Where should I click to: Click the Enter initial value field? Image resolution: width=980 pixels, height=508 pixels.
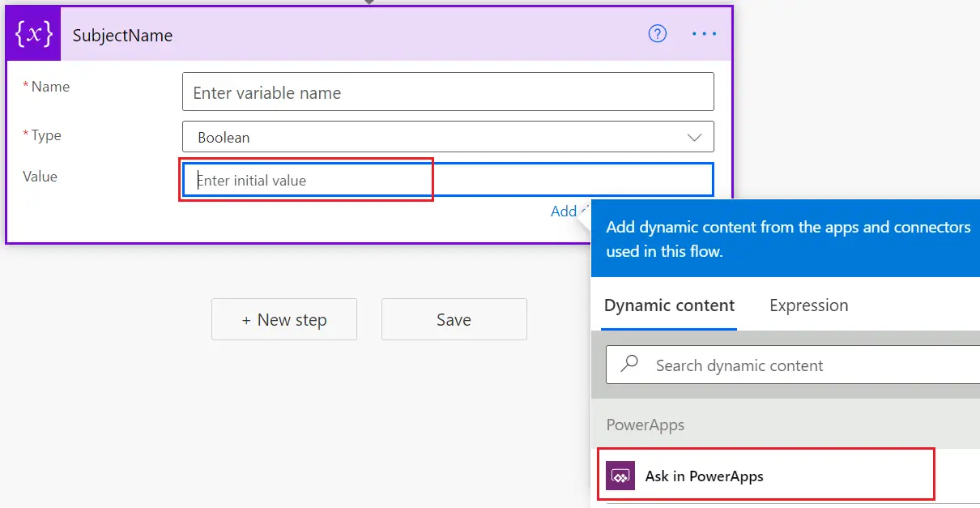point(448,180)
